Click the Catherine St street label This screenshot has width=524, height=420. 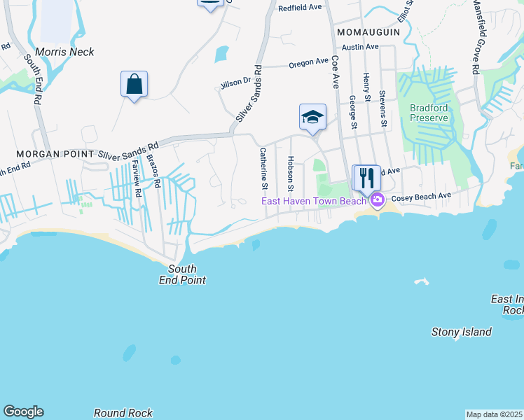coord(263,169)
